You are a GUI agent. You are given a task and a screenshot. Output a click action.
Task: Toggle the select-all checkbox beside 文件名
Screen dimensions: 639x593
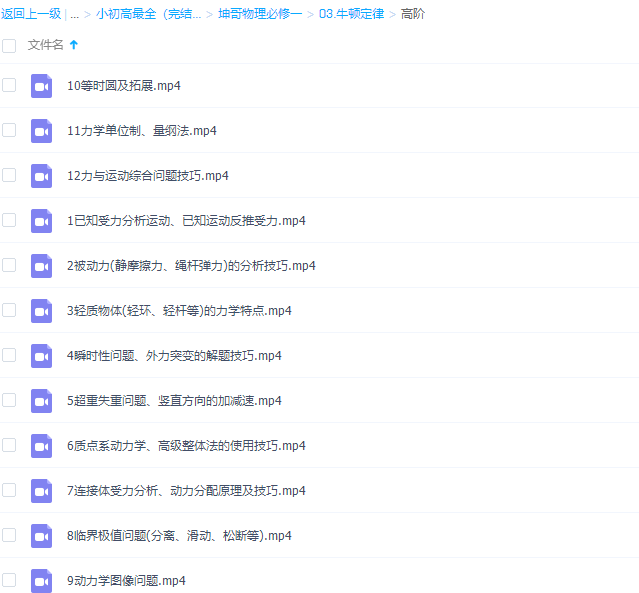(9, 45)
